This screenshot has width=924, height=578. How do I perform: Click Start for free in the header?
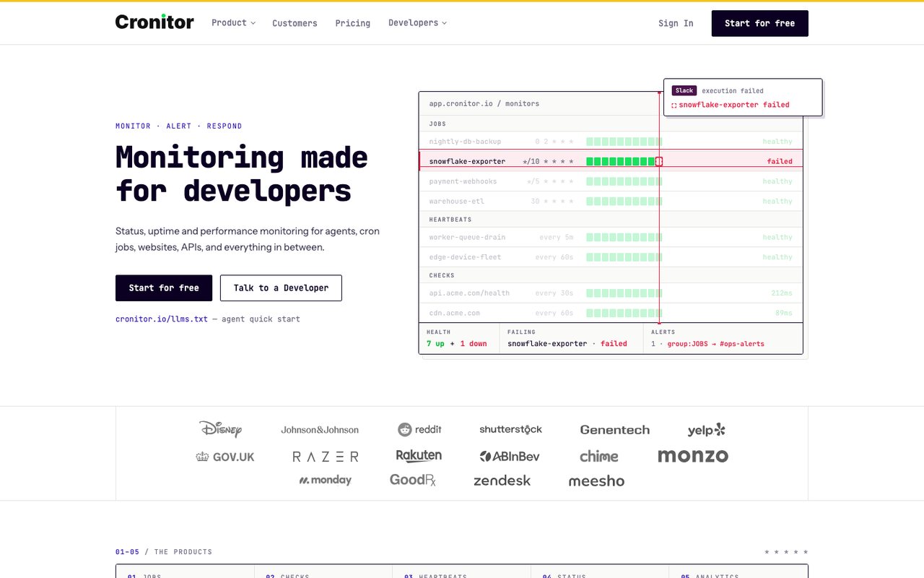[760, 23]
